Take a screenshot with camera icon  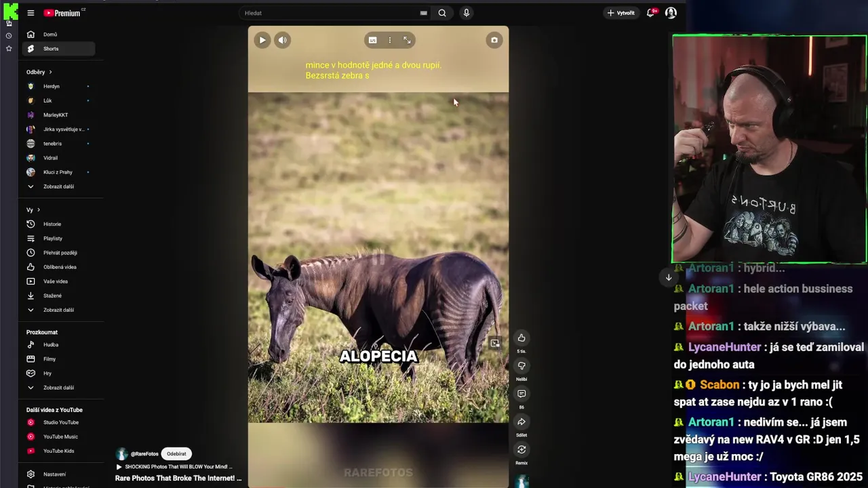(x=494, y=40)
